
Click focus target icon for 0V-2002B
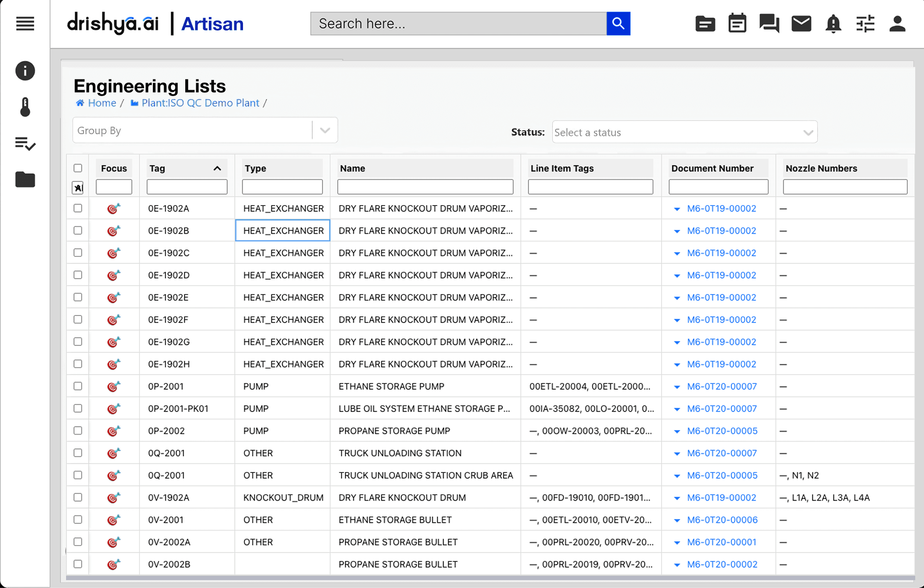tap(114, 564)
